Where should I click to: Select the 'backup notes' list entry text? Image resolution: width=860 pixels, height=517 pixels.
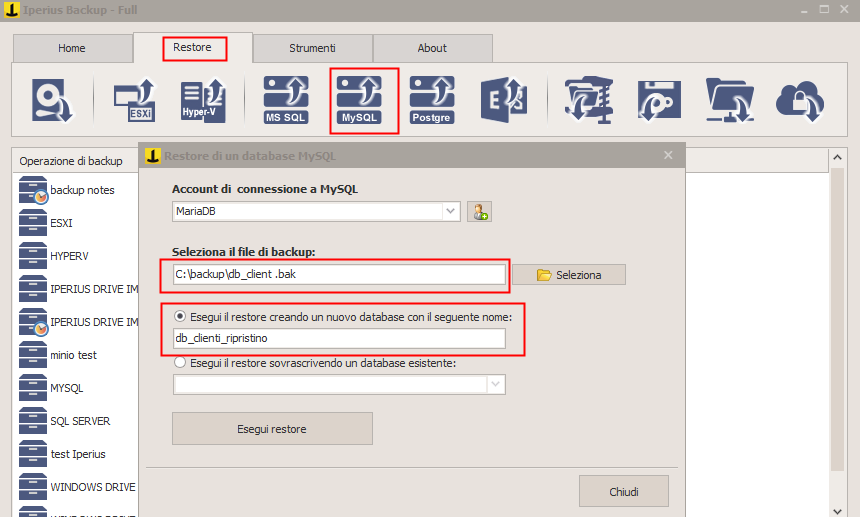[x=82, y=190]
